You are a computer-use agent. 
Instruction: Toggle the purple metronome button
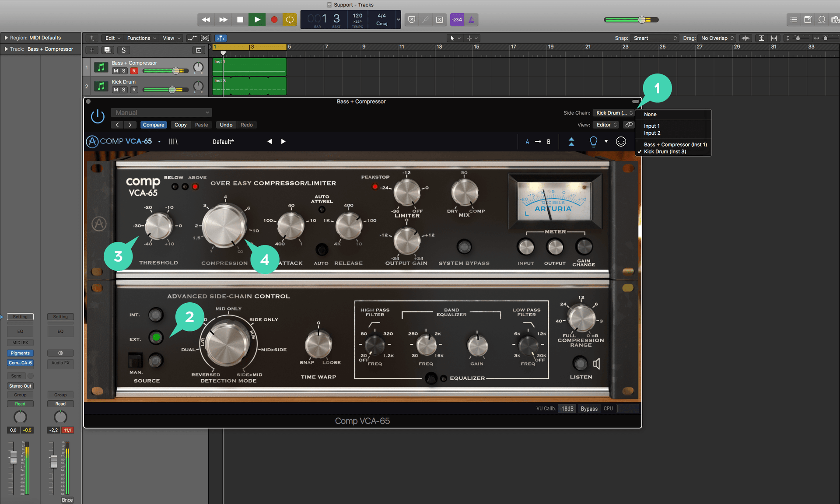[471, 20]
